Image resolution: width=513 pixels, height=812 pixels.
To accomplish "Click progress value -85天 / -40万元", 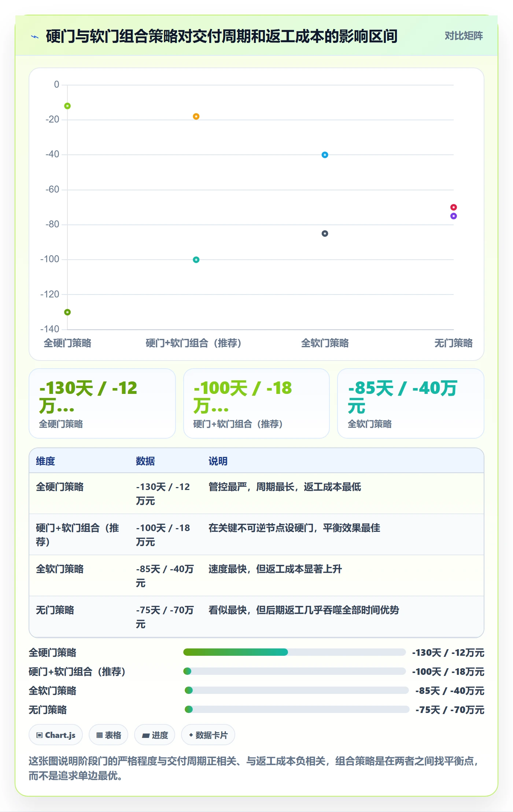I will point(450,691).
